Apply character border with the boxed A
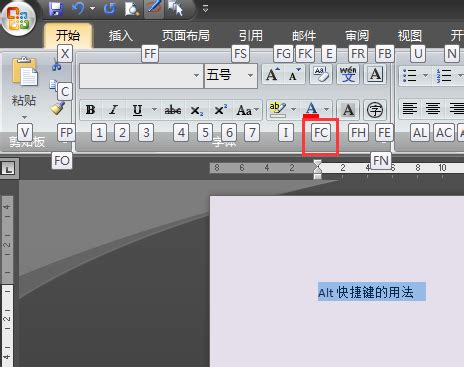The height and width of the screenshot is (367, 464). [x=375, y=75]
